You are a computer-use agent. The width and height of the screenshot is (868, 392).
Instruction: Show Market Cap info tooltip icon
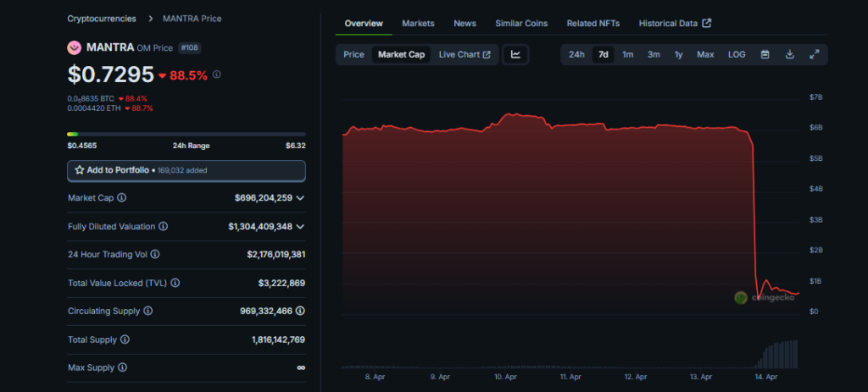click(x=122, y=197)
